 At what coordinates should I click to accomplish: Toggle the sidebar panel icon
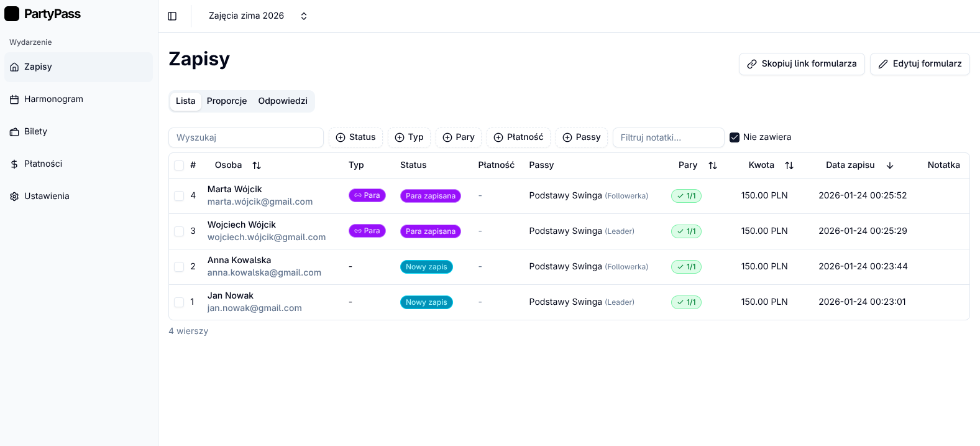[172, 16]
